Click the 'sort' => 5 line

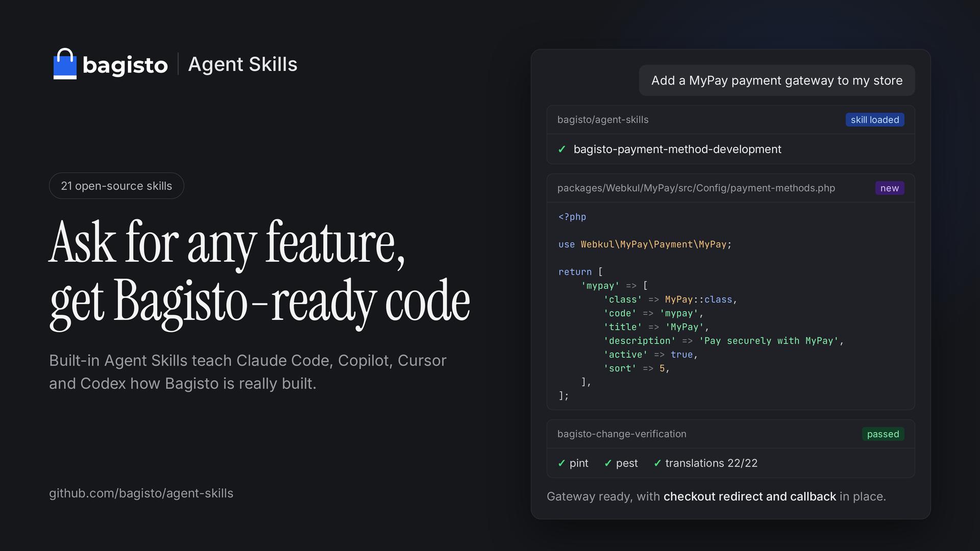pyautogui.click(x=636, y=368)
